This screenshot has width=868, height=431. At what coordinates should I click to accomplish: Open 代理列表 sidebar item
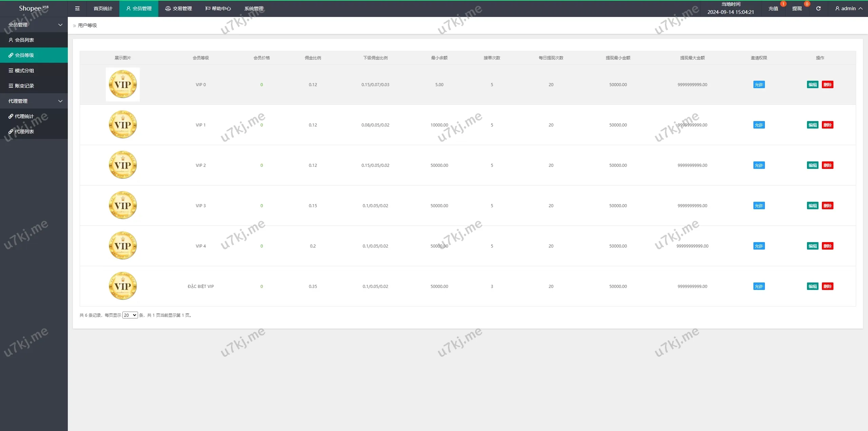click(24, 132)
